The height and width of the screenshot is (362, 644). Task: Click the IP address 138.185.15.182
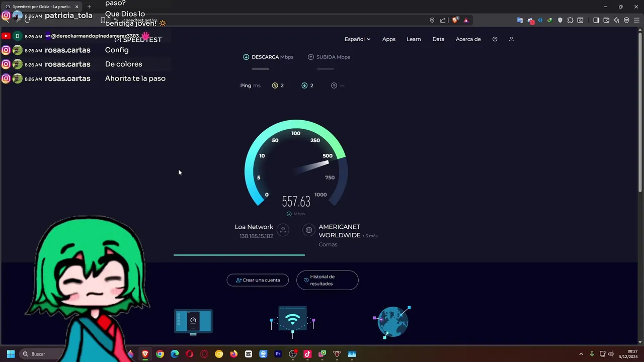[256, 236]
